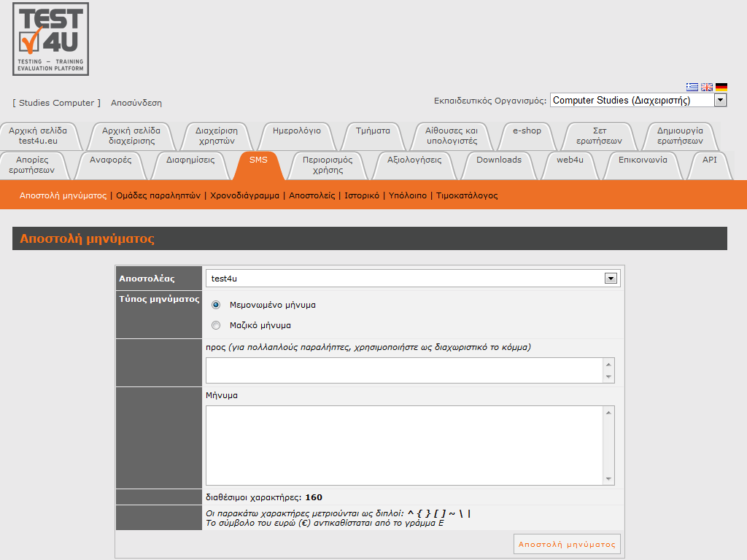This screenshot has width=747, height=560.
Task: Open the Περιορισμός χρήσης tab
Action: (x=328, y=165)
